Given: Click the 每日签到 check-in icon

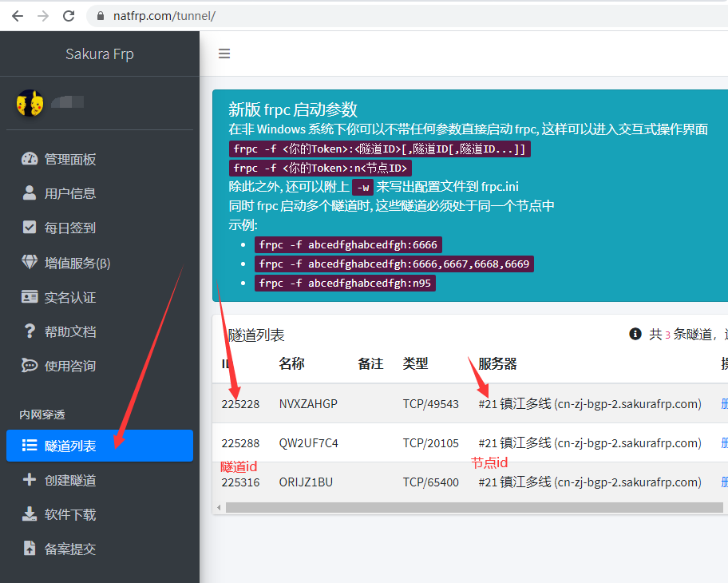Looking at the screenshot, I should point(30,228).
